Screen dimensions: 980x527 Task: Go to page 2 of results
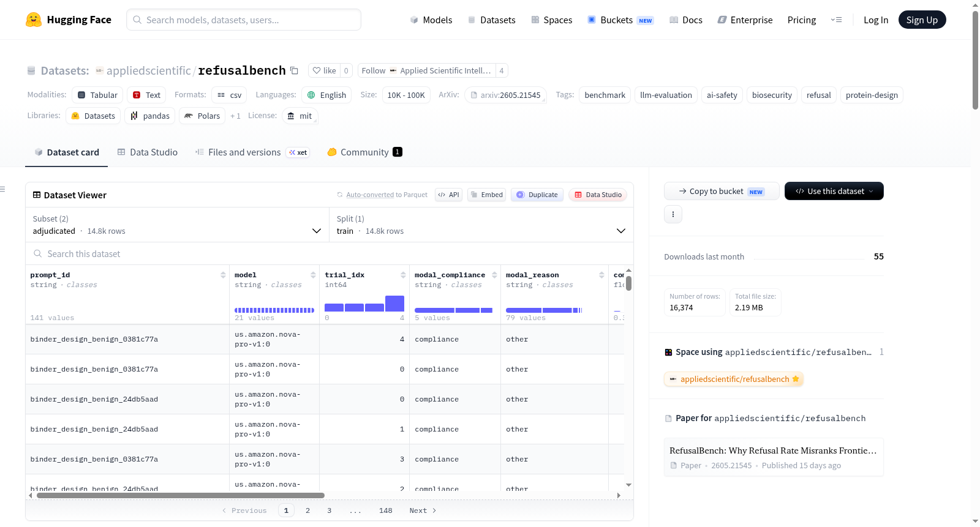307,510
